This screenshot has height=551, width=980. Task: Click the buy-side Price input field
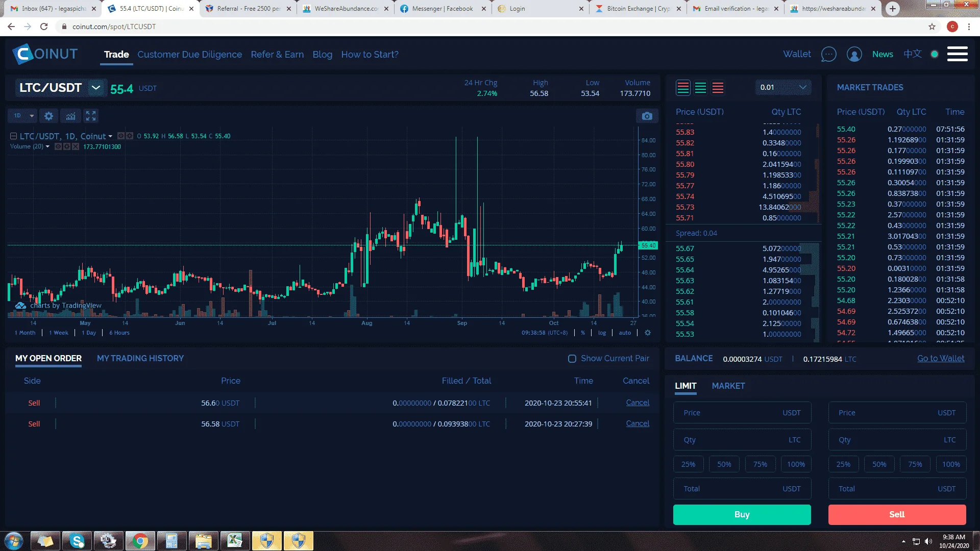[742, 413]
